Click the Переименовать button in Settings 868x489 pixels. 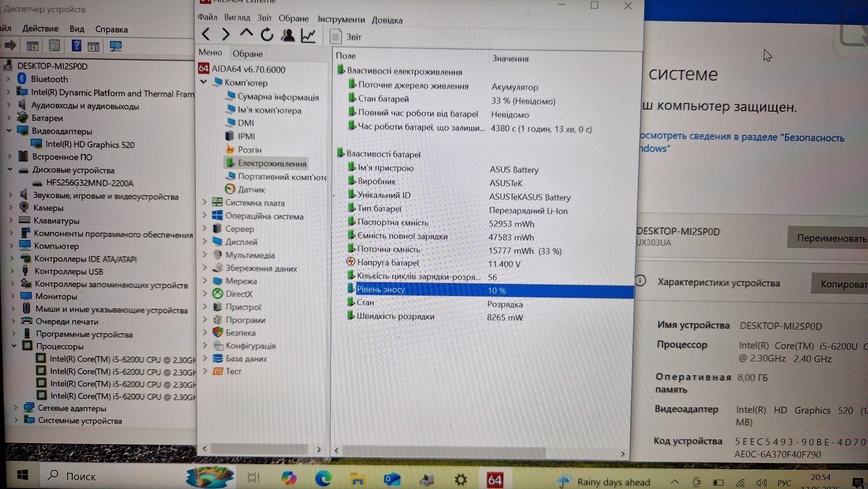point(828,238)
